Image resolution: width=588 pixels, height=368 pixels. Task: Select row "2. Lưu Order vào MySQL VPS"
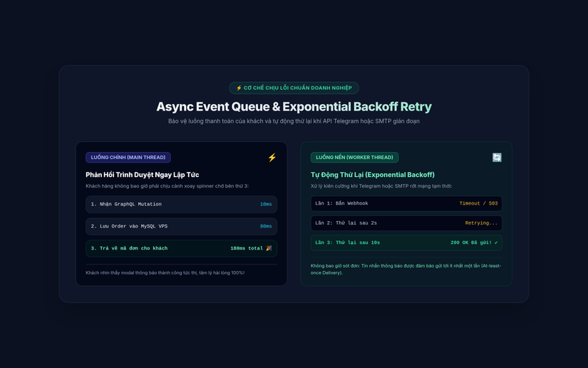182,227
